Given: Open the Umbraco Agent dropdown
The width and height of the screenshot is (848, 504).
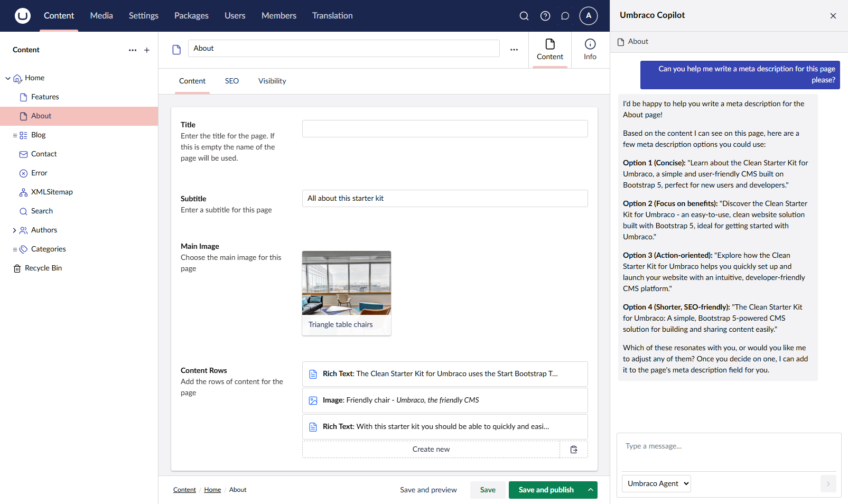Looking at the screenshot, I should pyautogui.click(x=656, y=483).
